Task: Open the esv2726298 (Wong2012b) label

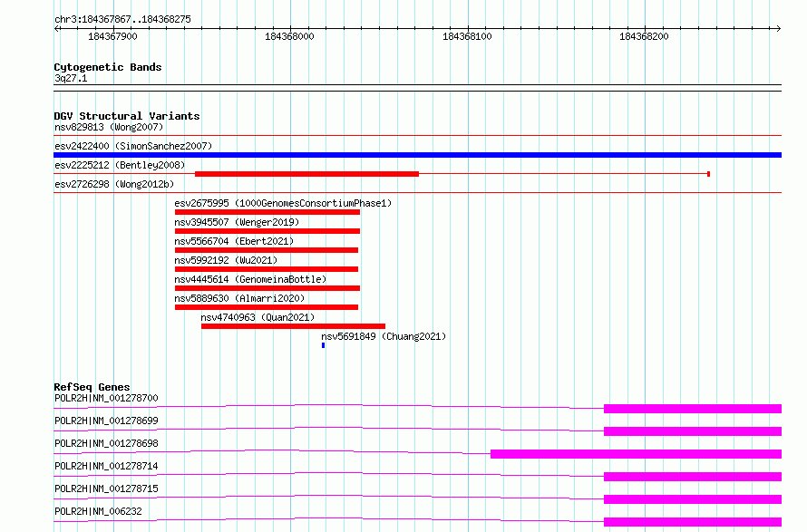Action: (x=114, y=184)
